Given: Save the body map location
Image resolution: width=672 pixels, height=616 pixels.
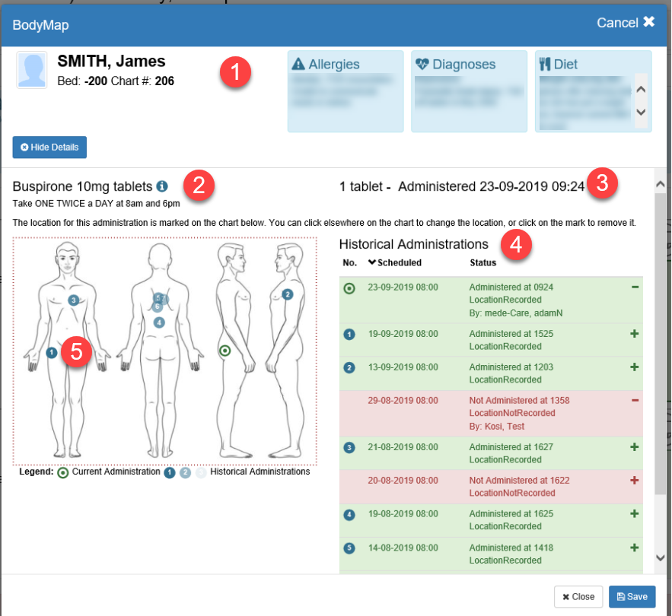Looking at the screenshot, I should click(632, 597).
